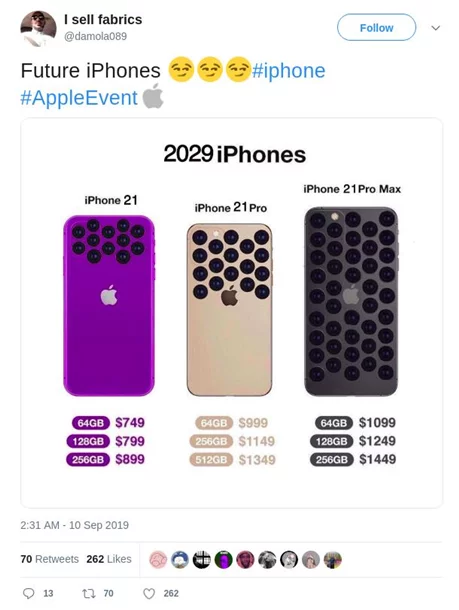Click the black iPhone 21 Pro Max image
The width and height of the screenshot is (459, 610).
351,301
